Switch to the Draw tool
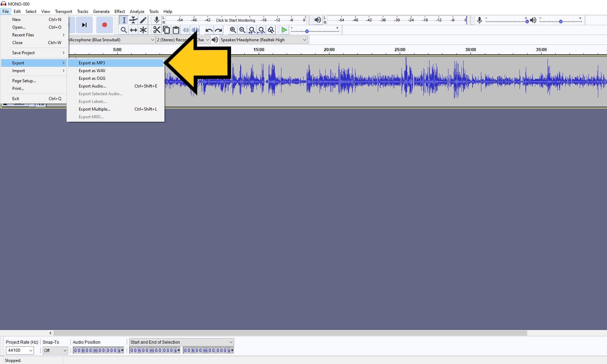Screen dimensions: 607x364 tap(143, 20)
